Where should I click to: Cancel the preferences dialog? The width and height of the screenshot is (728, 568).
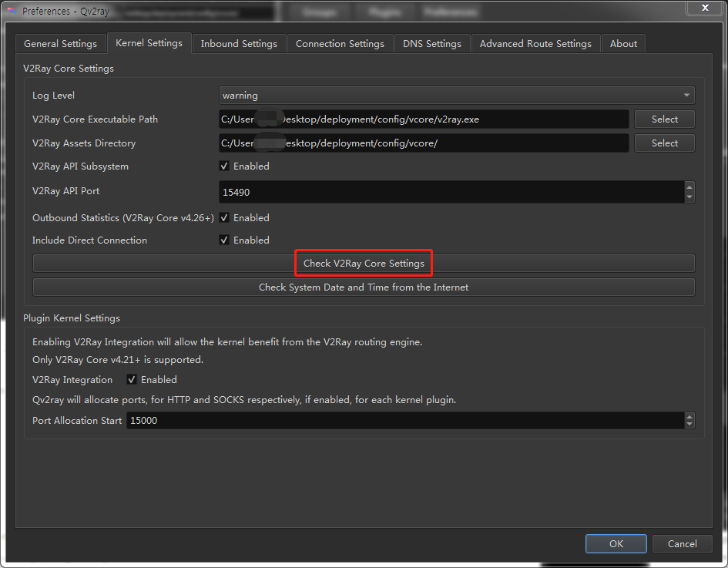[x=682, y=544]
